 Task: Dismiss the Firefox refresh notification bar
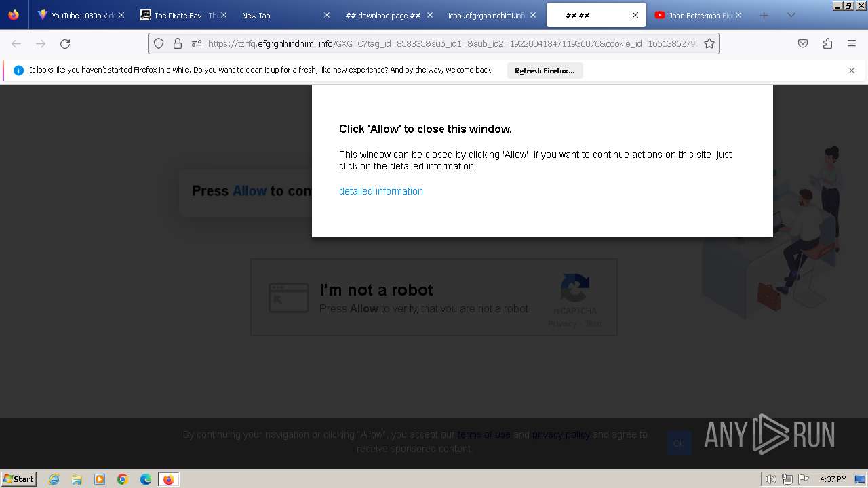tap(852, 70)
